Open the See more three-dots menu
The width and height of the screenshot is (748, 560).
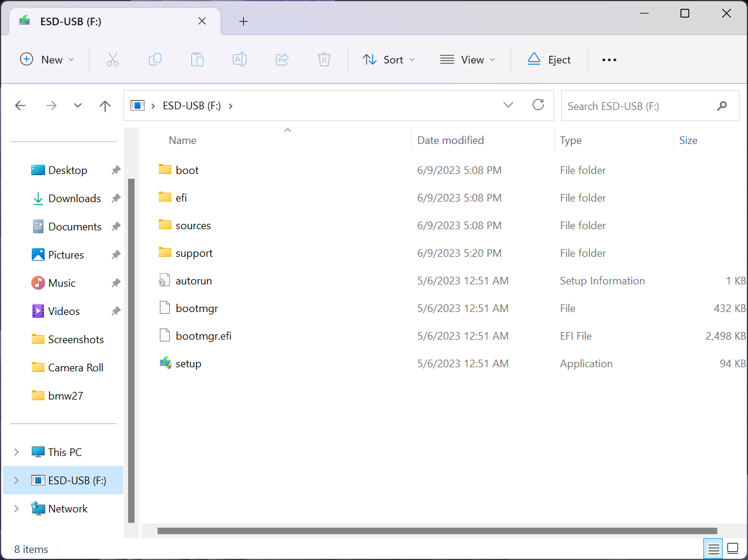point(609,59)
